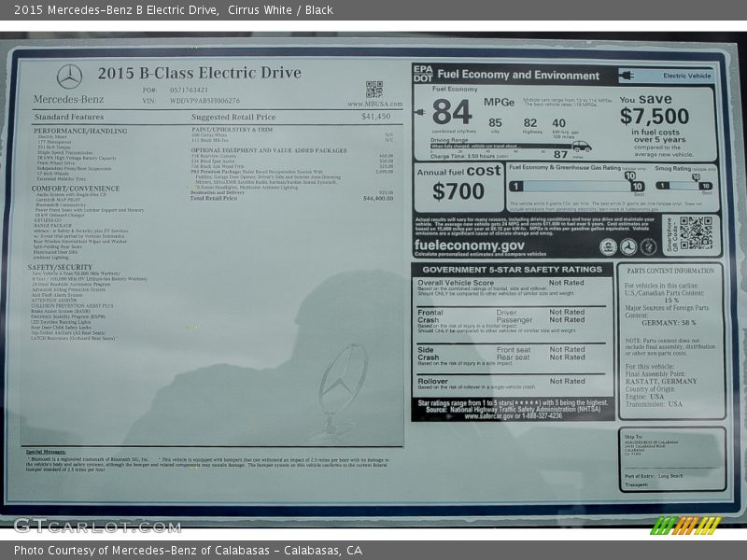This screenshot has height=560, width=747.
Task: Select the 87 miles range value
Action: point(561,155)
